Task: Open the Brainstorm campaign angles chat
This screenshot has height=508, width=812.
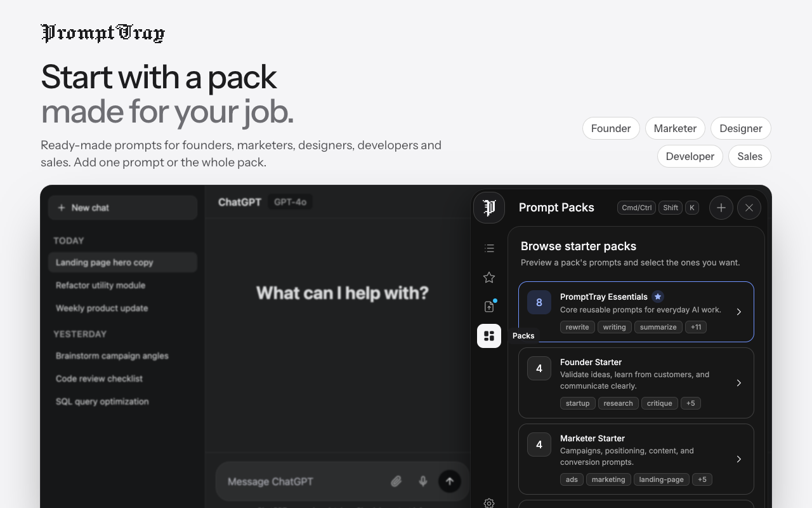Action: [123, 356]
